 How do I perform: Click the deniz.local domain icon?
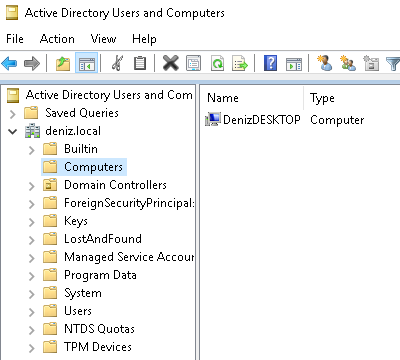click(x=33, y=131)
